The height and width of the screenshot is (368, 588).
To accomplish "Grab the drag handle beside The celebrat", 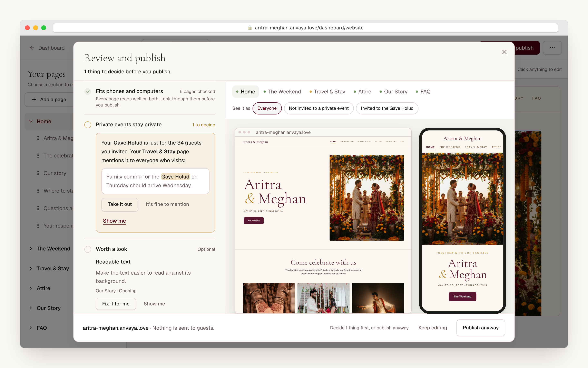I will tap(38, 156).
